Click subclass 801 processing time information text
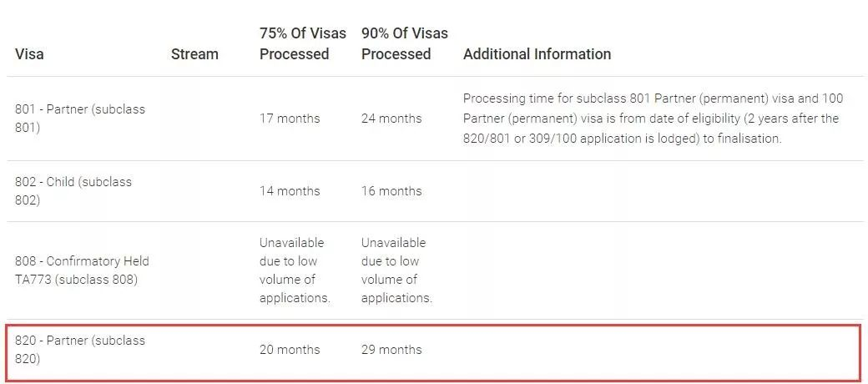 click(x=651, y=119)
